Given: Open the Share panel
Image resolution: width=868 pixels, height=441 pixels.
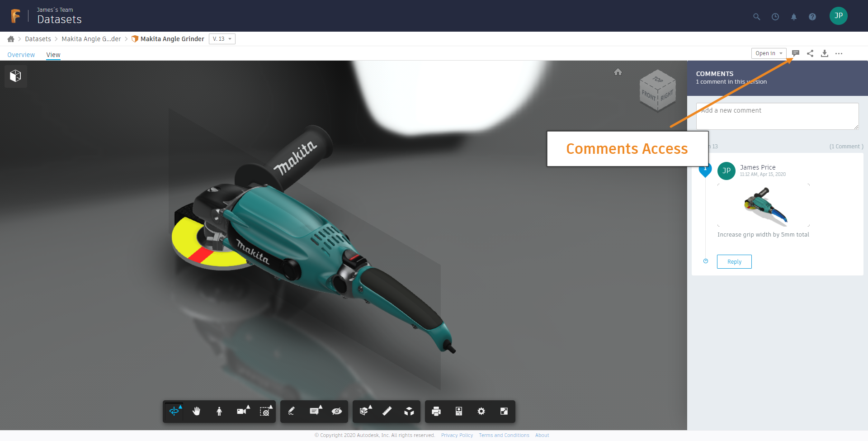Looking at the screenshot, I should pyautogui.click(x=810, y=53).
